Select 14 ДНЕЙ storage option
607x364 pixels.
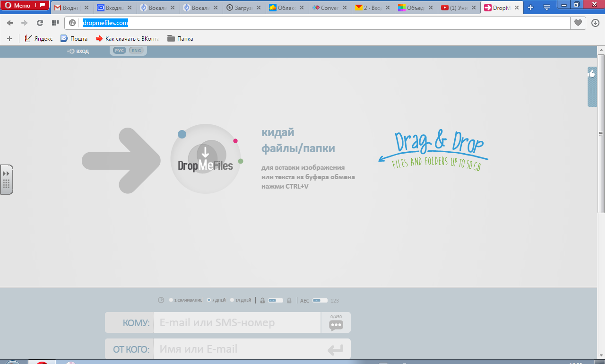point(241,300)
